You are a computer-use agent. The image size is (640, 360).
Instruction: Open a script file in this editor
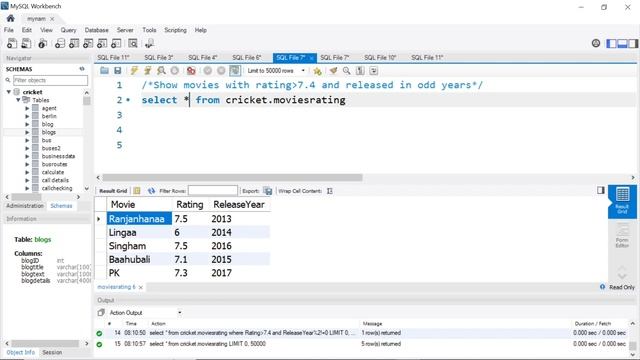pyautogui.click(x=104, y=71)
